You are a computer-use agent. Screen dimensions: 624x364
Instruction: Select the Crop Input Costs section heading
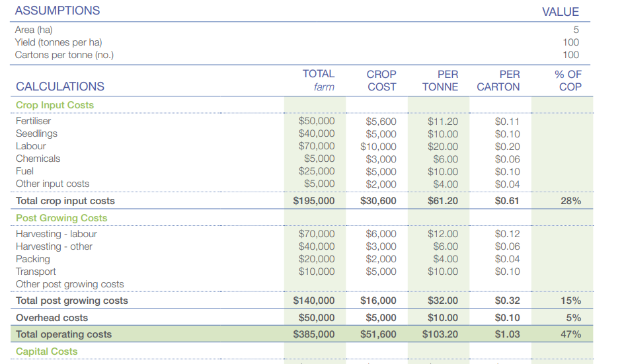[x=55, y=105]
